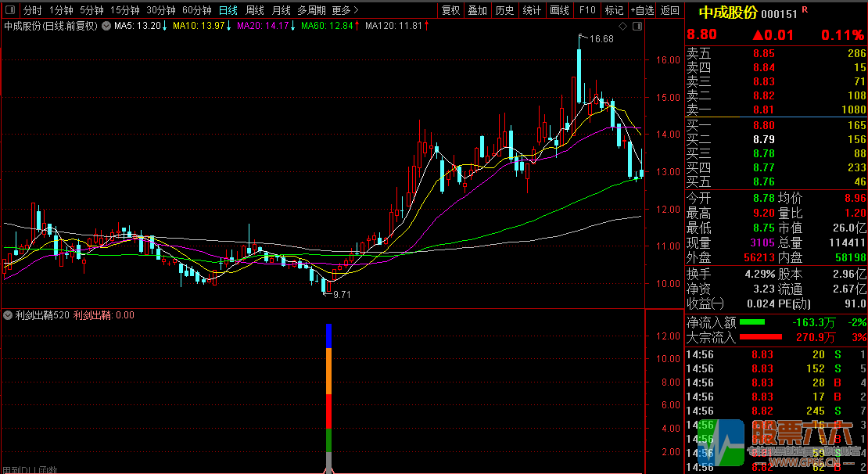Toggle the left panel icon beside 分时
This screenshot has width=868, height=474.
[x=9, y=10]
